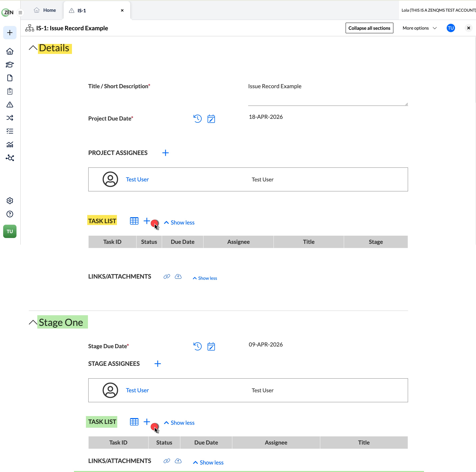476x472 pixels.
Task: Collapse the Details section
Action: (x=33, y=48)
